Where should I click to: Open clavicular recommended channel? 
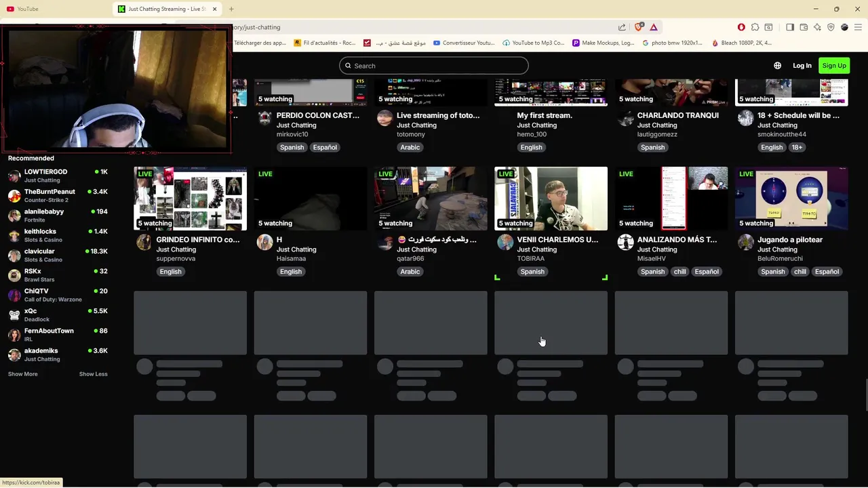[x=58, y=256]
